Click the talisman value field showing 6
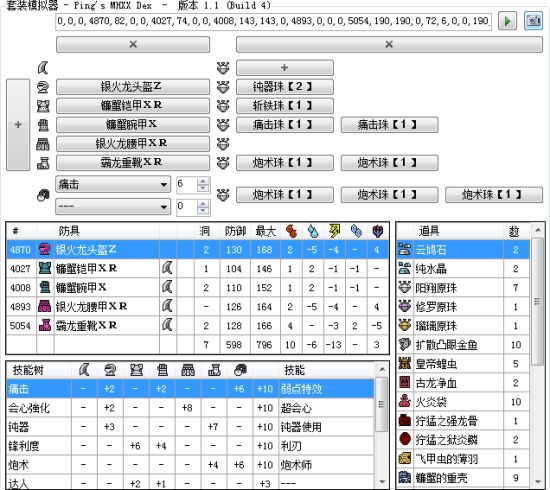This screenshot has width=550, height=490. pyautogui.click(x=187, y=184)
